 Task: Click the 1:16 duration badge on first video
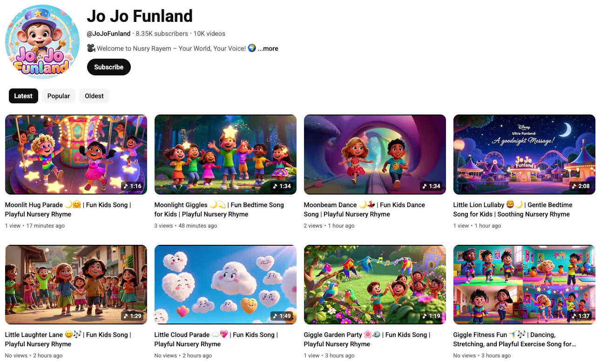click(132, 186)
